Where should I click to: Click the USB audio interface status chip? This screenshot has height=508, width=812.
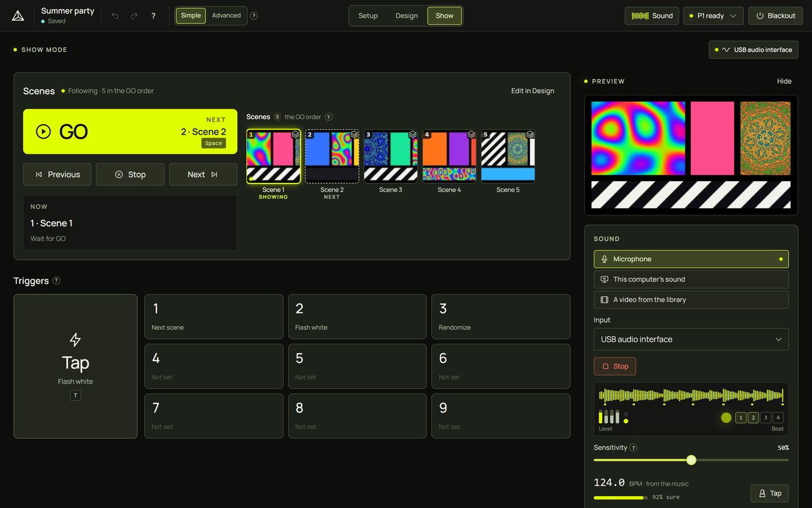(x=753, y=49)
